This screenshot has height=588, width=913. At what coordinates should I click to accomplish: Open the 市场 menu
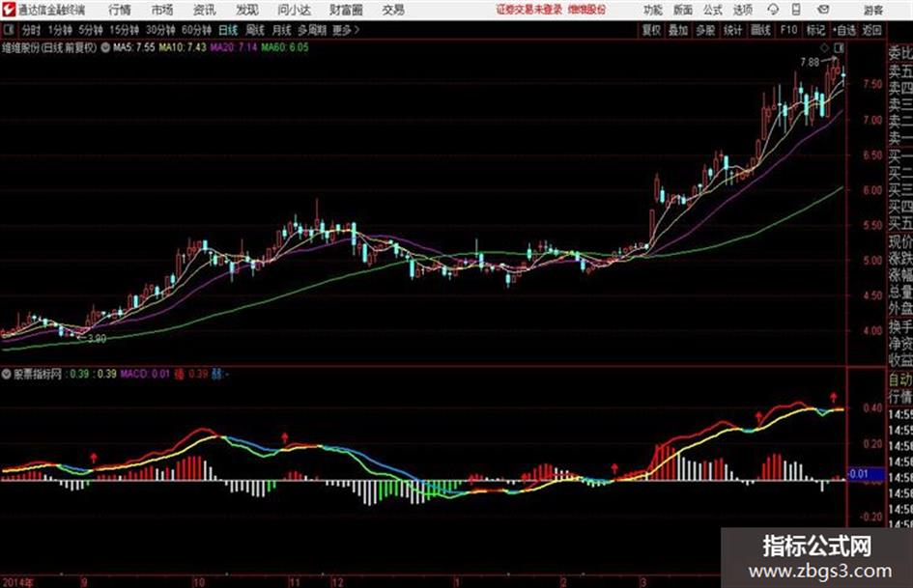(x=162, y=10)
